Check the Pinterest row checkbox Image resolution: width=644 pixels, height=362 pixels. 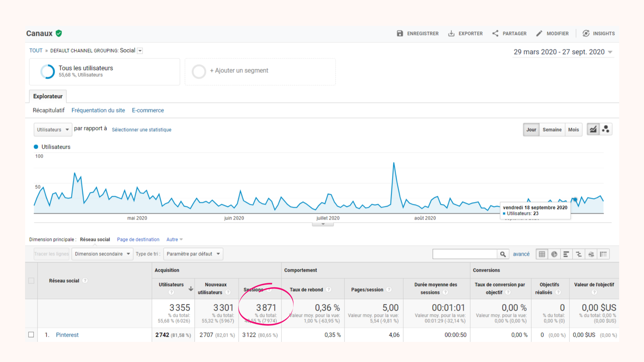coord(31,335)
